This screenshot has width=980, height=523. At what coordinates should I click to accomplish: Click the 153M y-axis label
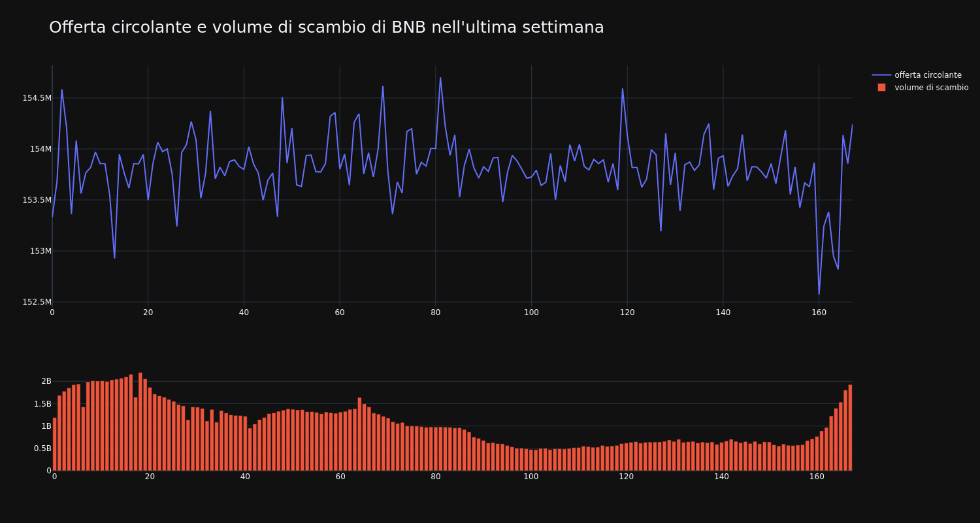click(x=41, y=251)
